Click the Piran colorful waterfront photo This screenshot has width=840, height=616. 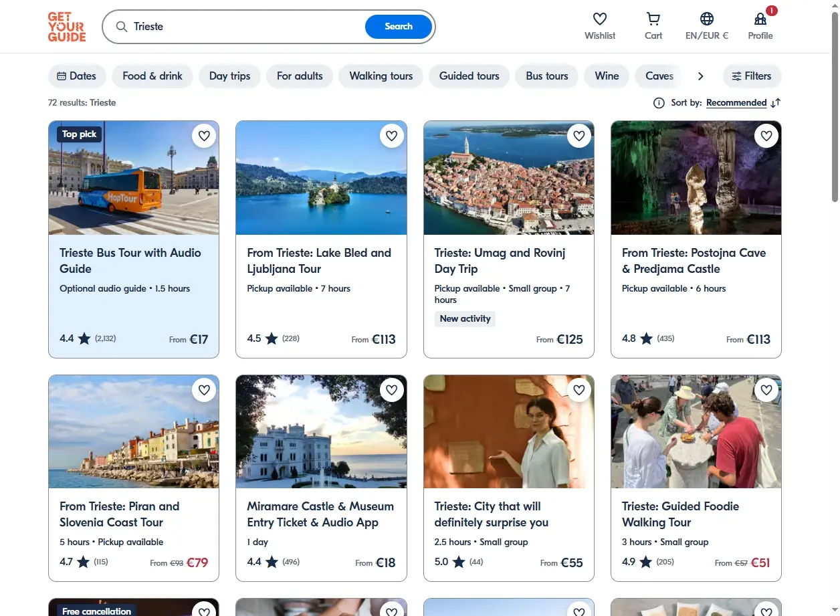(x=134, y=431)
